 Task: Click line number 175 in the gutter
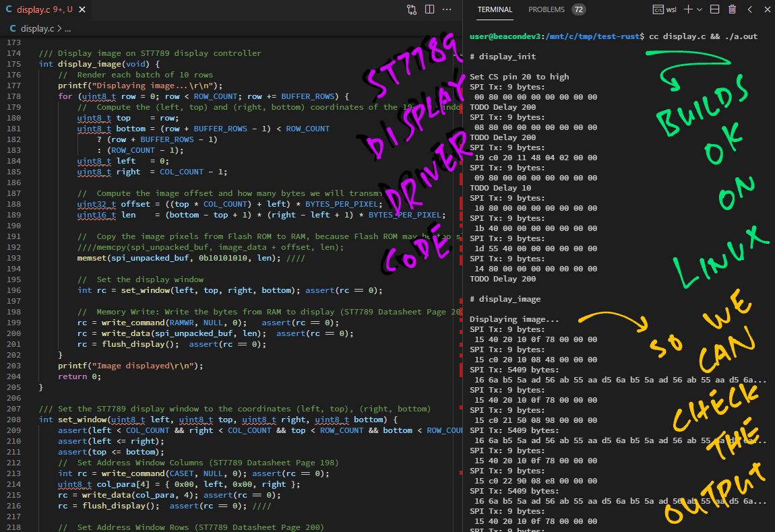click(13, 64)
